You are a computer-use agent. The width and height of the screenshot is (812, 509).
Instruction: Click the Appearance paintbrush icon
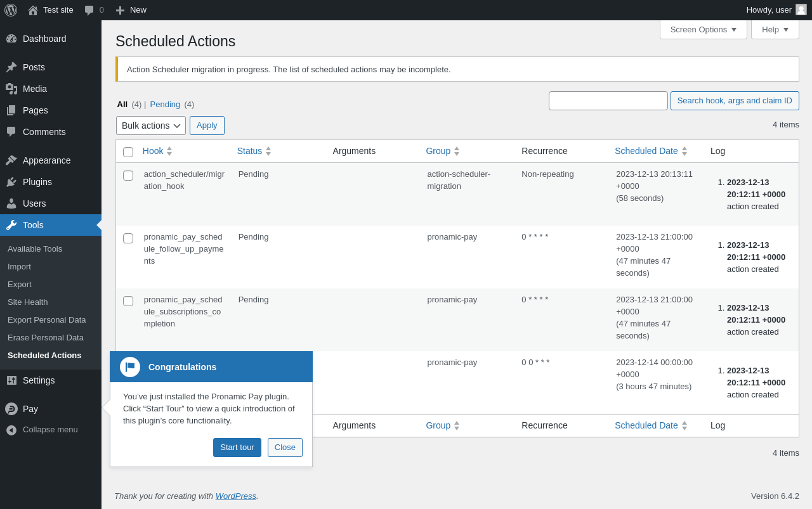coord(11,160)
